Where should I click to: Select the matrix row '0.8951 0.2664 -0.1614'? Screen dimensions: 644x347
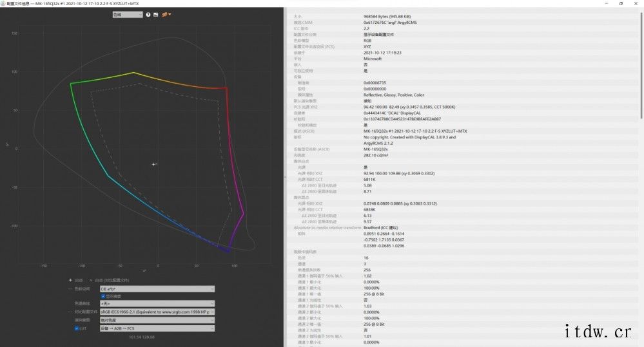pyautogui.click(x=384, y=234)
